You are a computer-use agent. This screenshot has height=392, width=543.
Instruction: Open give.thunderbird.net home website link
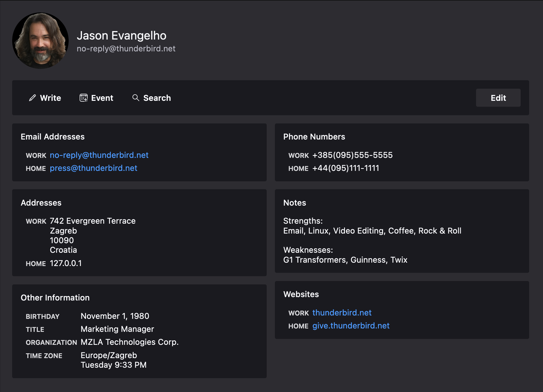(351, 326)
